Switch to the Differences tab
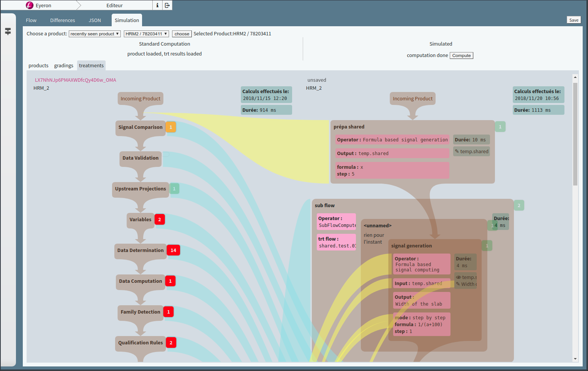This screenshot has width=588, height=371. 63,21
